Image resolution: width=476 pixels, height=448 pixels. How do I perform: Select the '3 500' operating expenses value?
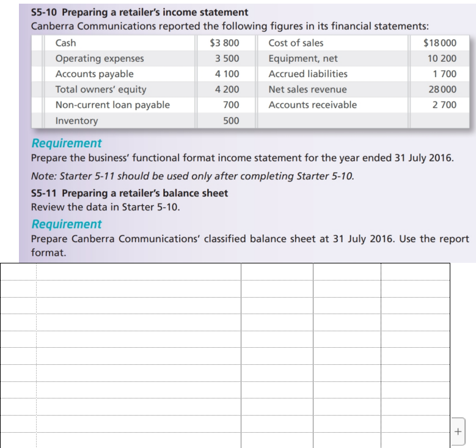pyautogui.click(x=227, y=58)
